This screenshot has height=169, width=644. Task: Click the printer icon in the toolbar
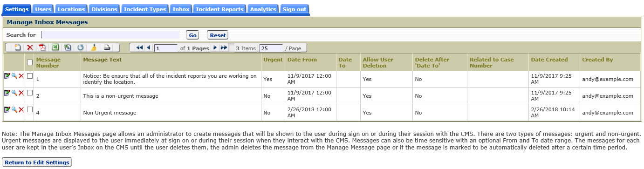[x=107, y=47]
